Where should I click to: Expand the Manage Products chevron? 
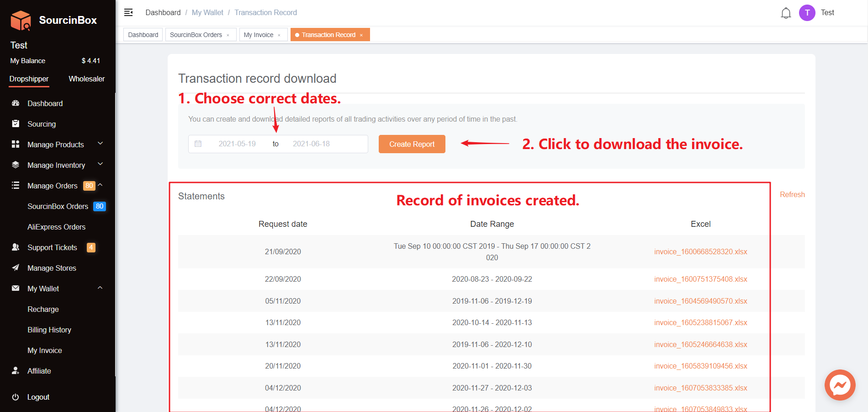(x=101, y=144)
